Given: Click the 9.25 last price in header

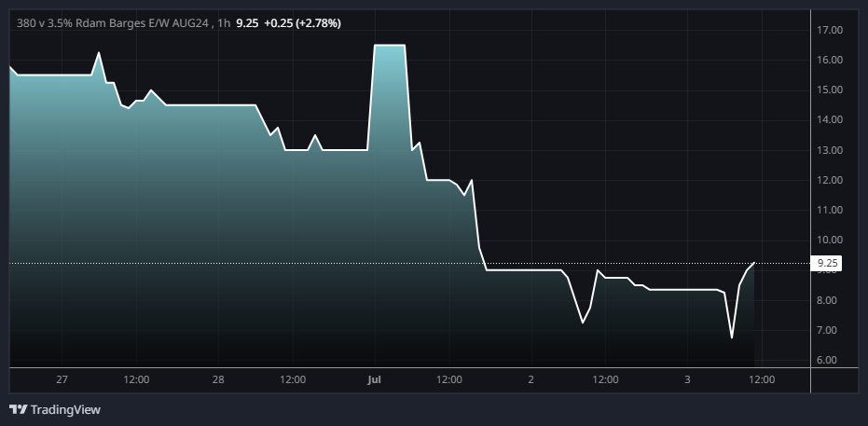Looking at the screenshot, I should point(246,22).
